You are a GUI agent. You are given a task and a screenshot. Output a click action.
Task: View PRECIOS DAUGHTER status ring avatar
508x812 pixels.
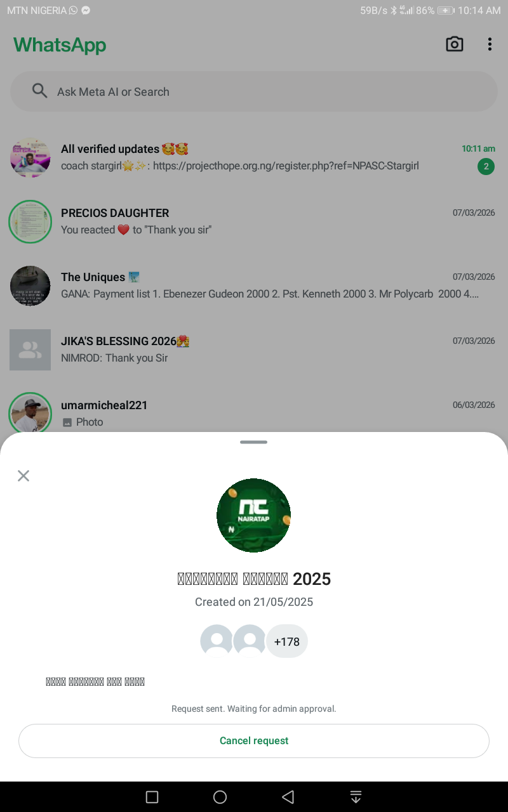tap(30, 221)
